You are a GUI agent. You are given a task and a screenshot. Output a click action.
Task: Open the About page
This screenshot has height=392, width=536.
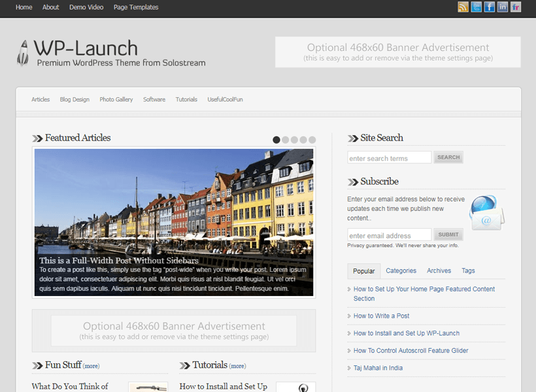(x=50, y=7)
